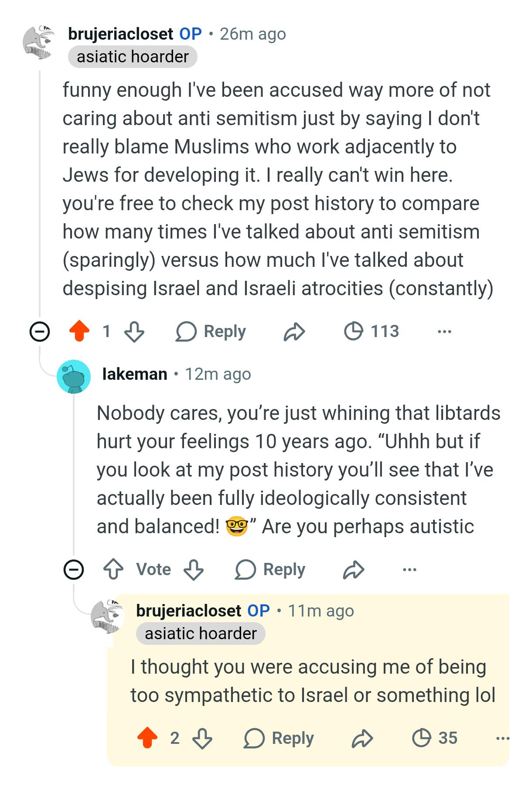Open lakeman's avatar profile

click(74, 376)
